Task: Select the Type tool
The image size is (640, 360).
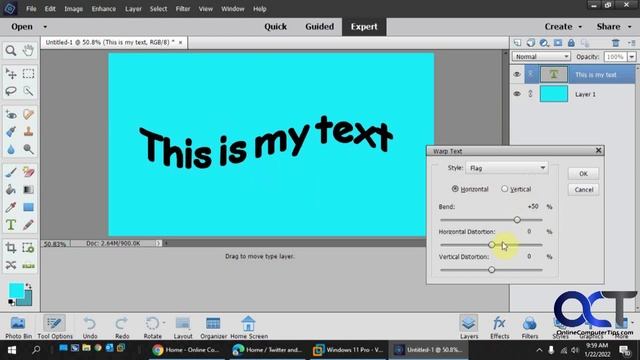Action: 11,225
